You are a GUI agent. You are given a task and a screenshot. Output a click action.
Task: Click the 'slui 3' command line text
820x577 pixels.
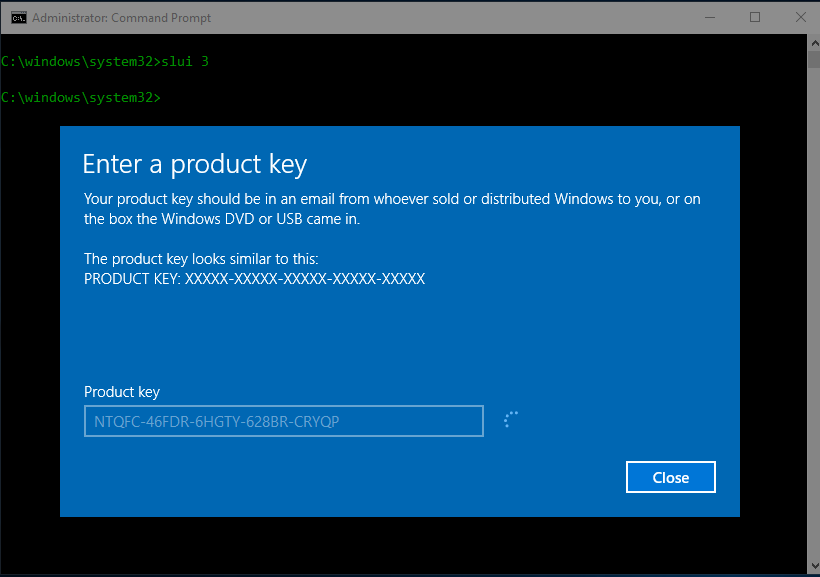pos(185,62)
